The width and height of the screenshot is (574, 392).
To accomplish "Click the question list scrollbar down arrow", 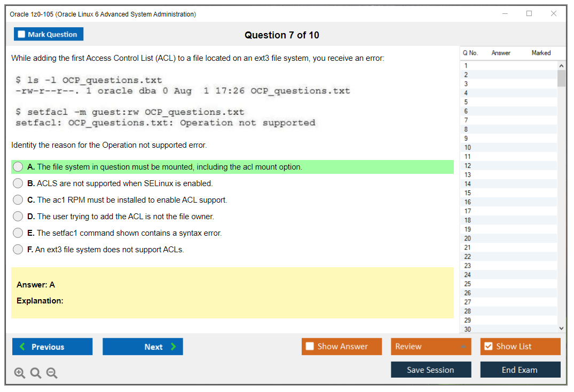I will click(561, 328).
